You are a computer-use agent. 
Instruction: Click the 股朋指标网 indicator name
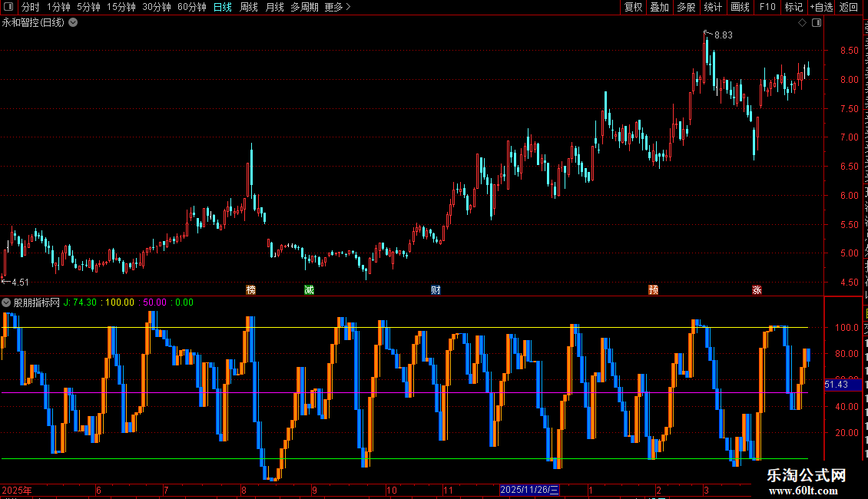click(x=37, y=302)
